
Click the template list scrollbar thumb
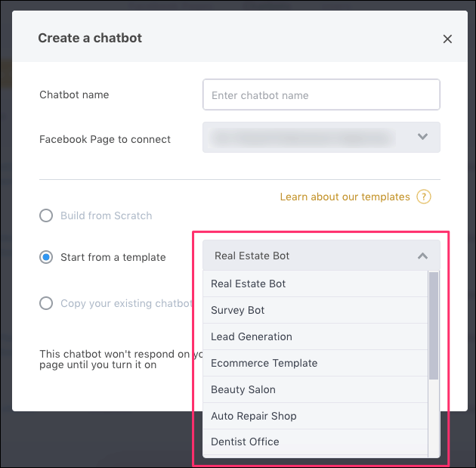click(x=434, y=326)
